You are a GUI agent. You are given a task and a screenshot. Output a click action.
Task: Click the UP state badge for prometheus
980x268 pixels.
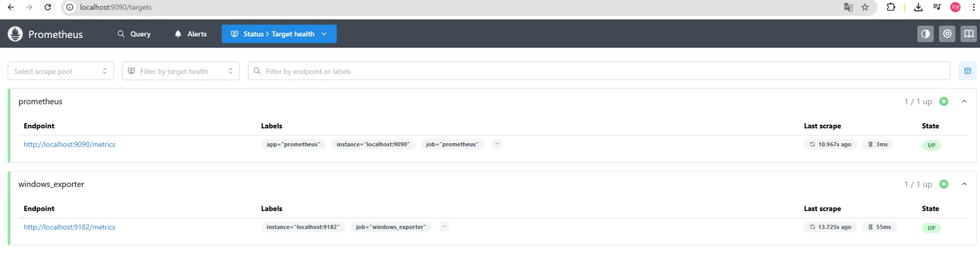click(x=931, y=145)
